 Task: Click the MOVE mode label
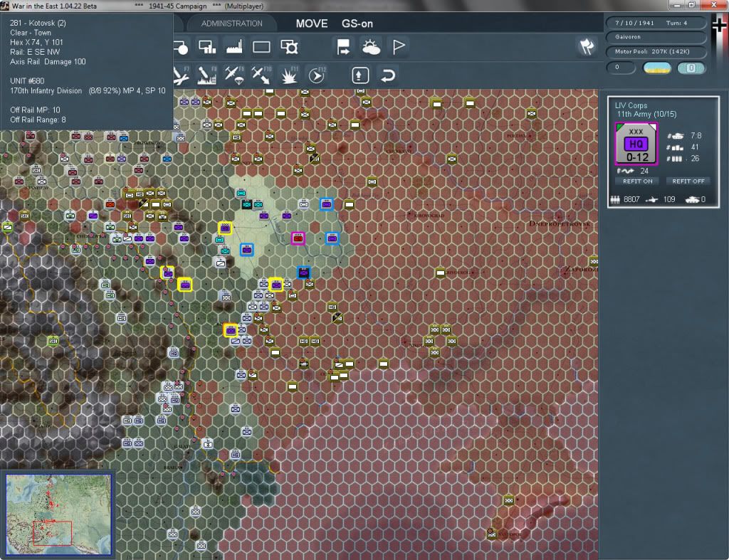coord(312,23)
